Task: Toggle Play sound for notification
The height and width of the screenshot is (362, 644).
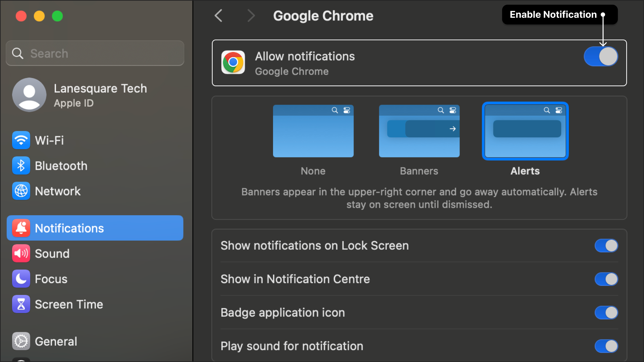Action: coord(606,346)
